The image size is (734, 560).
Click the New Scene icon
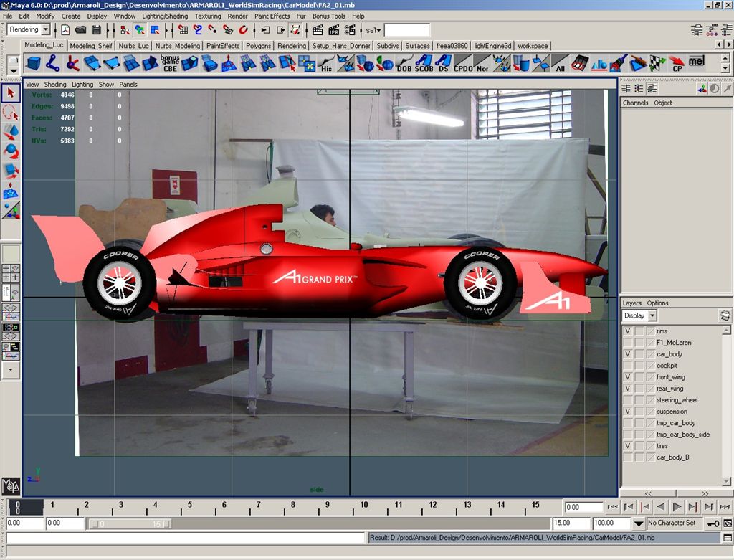pyautogui.click(x=65, y=30)
